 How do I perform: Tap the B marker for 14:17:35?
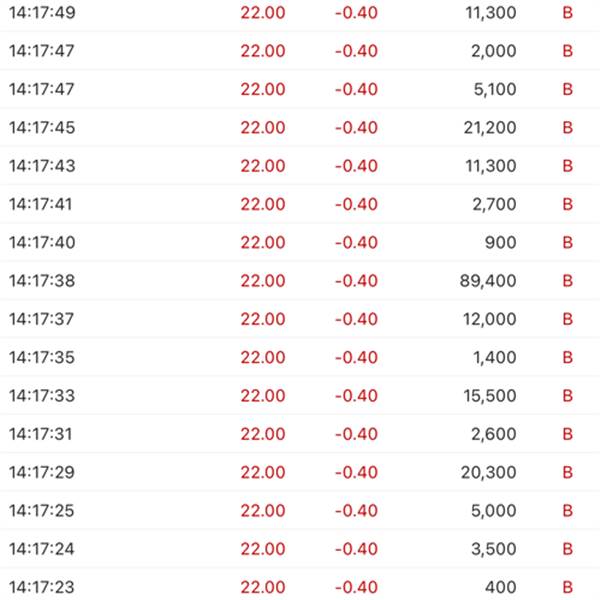[x=567, y=357]
